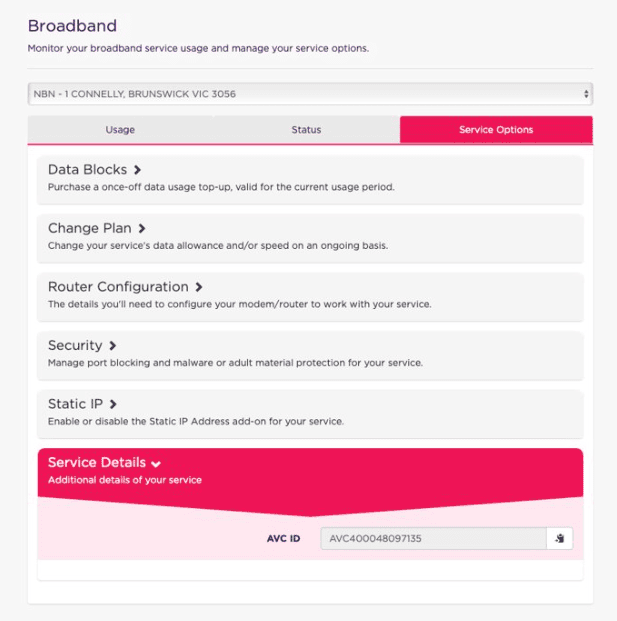Copy the AVC ID to clipboard
The height and width of the screenshot is (621, 617).
(x=560, y=539)
